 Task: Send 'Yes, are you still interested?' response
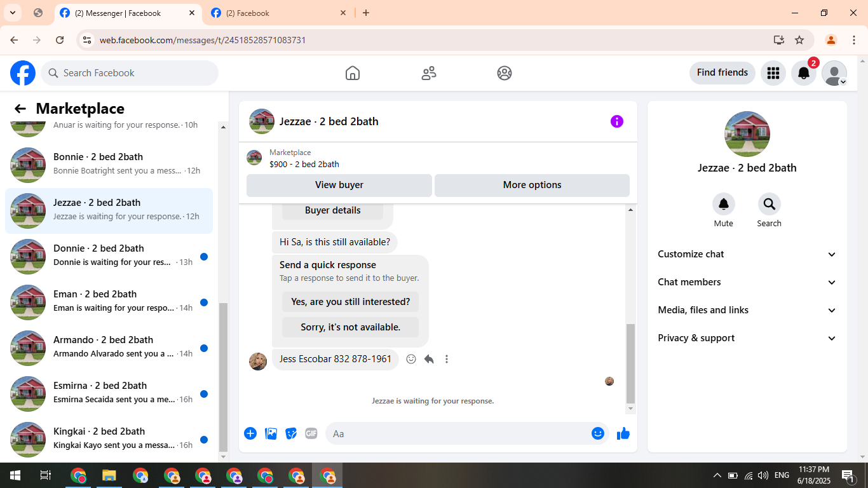(350, 302)
